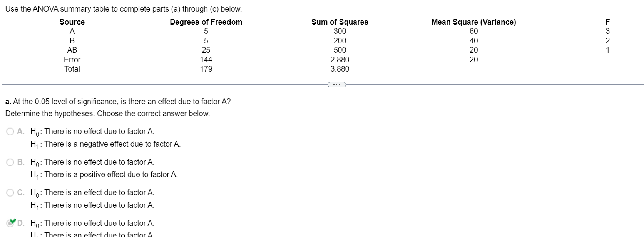Image resolution: width=644 pixels, height=242 pixels.
Task: Expand the collapsed content using the ellipsis button
Action: [x=337, y=84]
